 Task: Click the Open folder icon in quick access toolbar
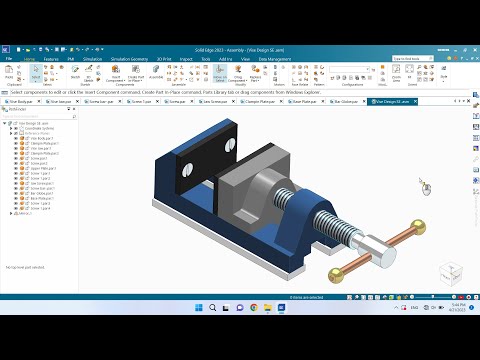28,50
